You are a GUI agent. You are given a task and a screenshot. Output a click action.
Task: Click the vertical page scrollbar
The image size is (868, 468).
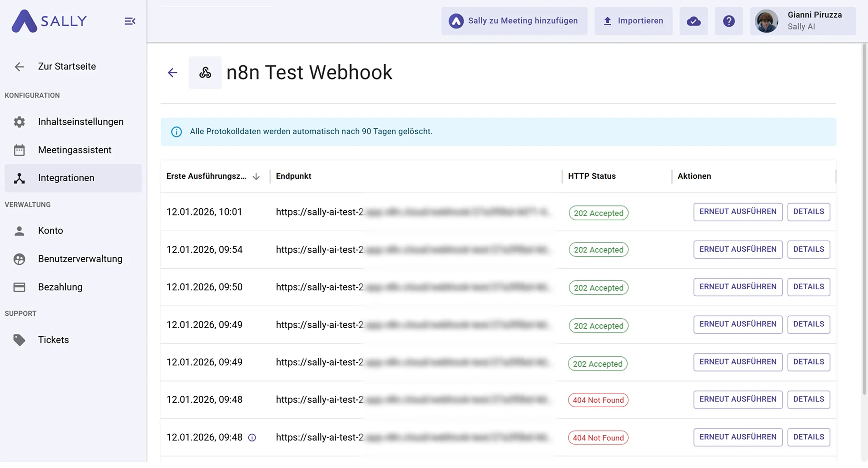click(x=864, y=219)
